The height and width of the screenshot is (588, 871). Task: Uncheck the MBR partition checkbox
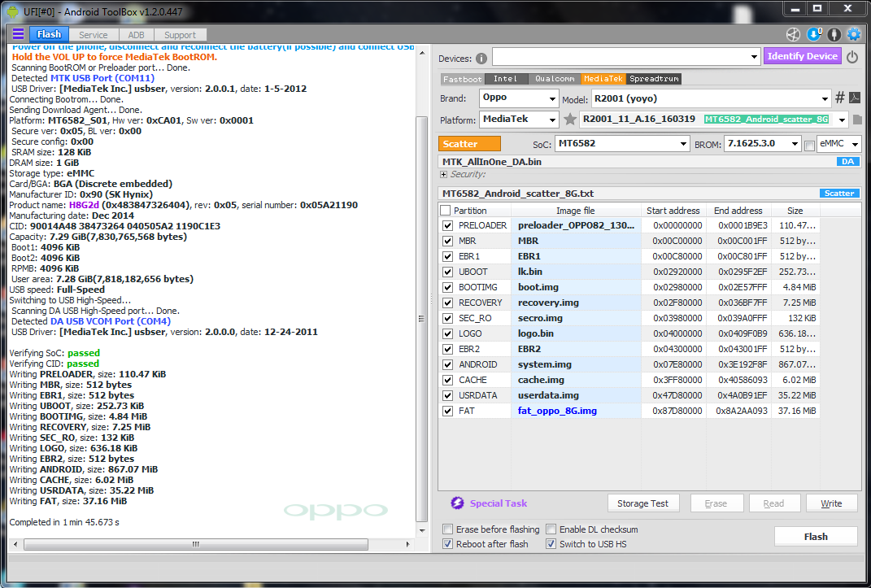pos(448,241)
